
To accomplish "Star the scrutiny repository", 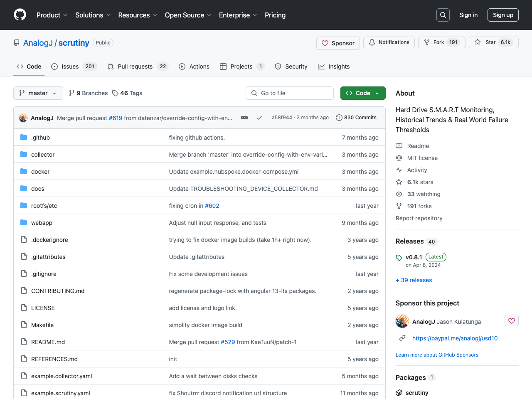I will click(x=494, y=42).
